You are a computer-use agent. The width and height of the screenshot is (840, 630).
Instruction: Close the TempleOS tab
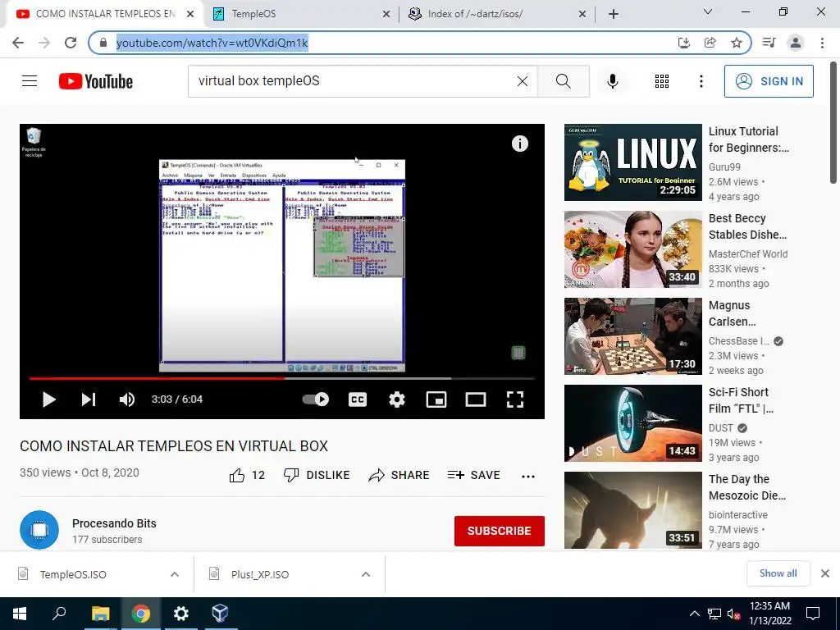386,14
